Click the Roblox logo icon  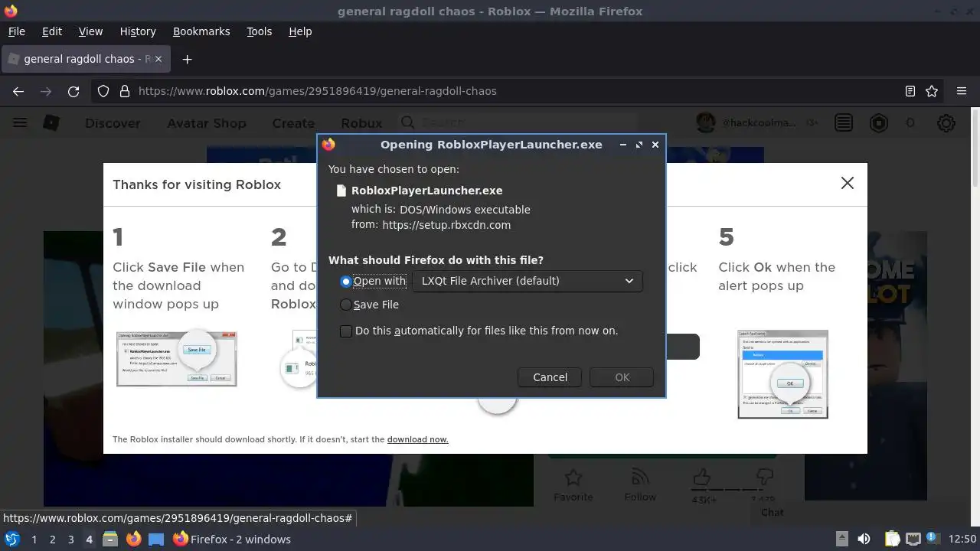click(51, 122)
